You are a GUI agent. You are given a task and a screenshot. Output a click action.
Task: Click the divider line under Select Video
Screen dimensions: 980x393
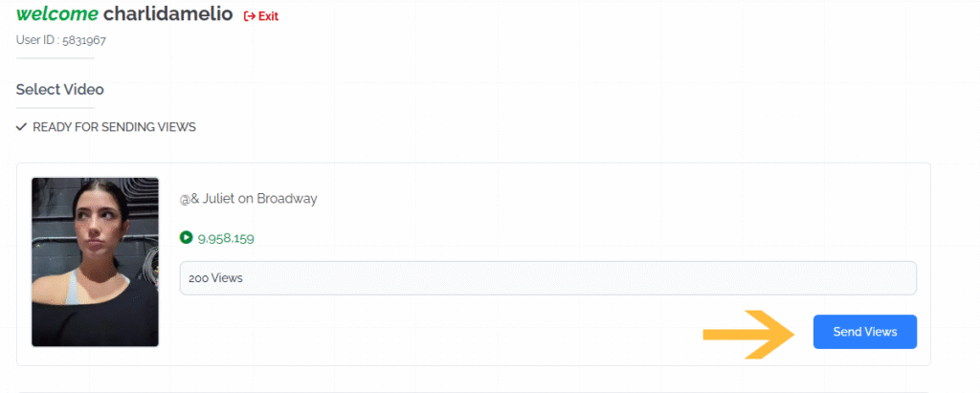tap(56, 108)
